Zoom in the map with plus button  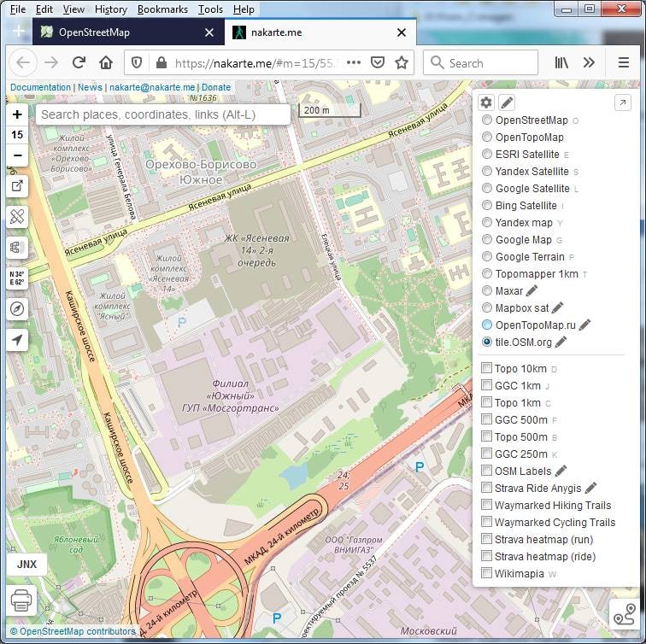pos(17,114)
